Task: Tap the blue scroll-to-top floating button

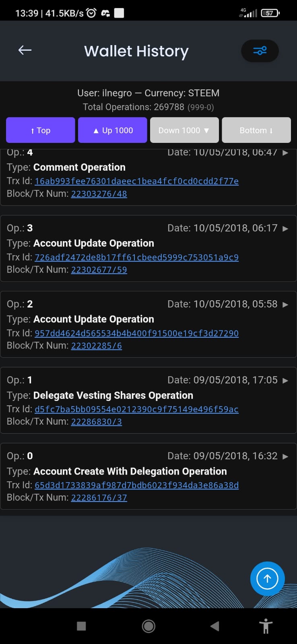Action: pyautogui.click(x=267, y=578)
